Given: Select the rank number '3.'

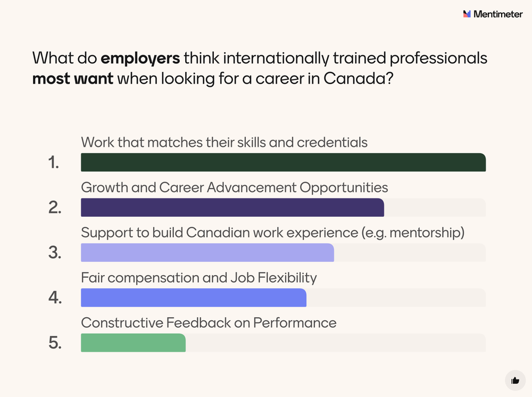Looking at the screenshot, I should [55, 253].
